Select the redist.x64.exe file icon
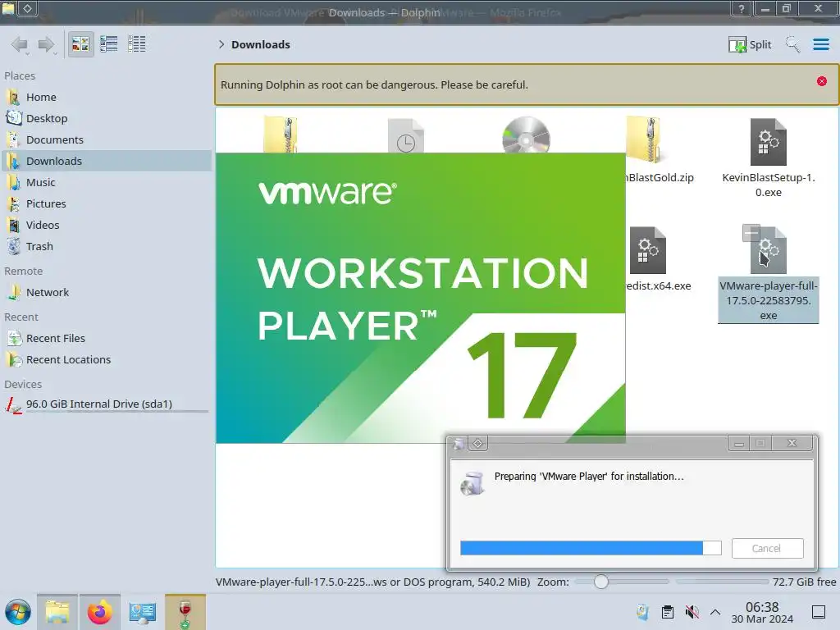This screenshot has height=630, width=840. (x=647, y=250)
